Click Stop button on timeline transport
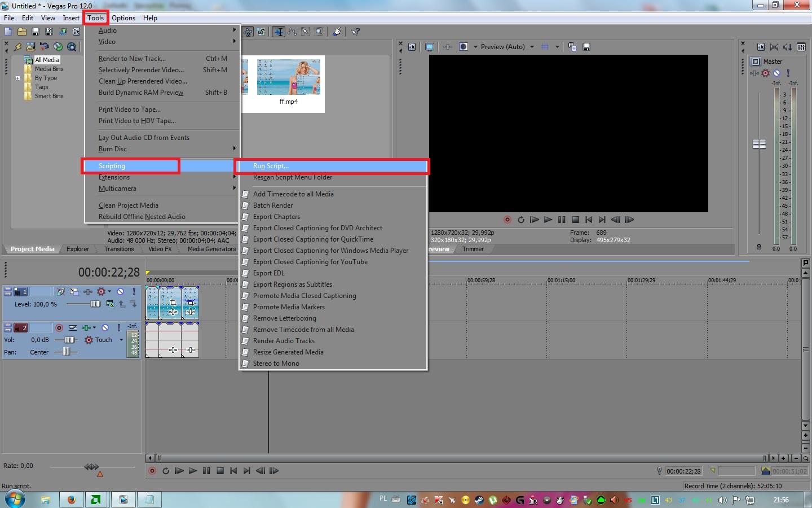 [220, 471]
